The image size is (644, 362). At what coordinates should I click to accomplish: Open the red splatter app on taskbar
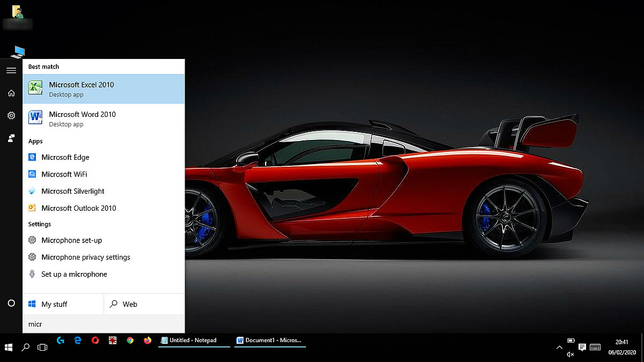pos(113,340)
